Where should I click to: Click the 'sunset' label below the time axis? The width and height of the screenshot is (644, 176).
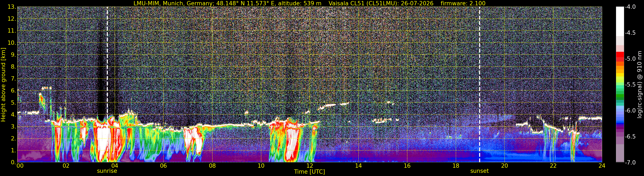click(x=480, y=171)
